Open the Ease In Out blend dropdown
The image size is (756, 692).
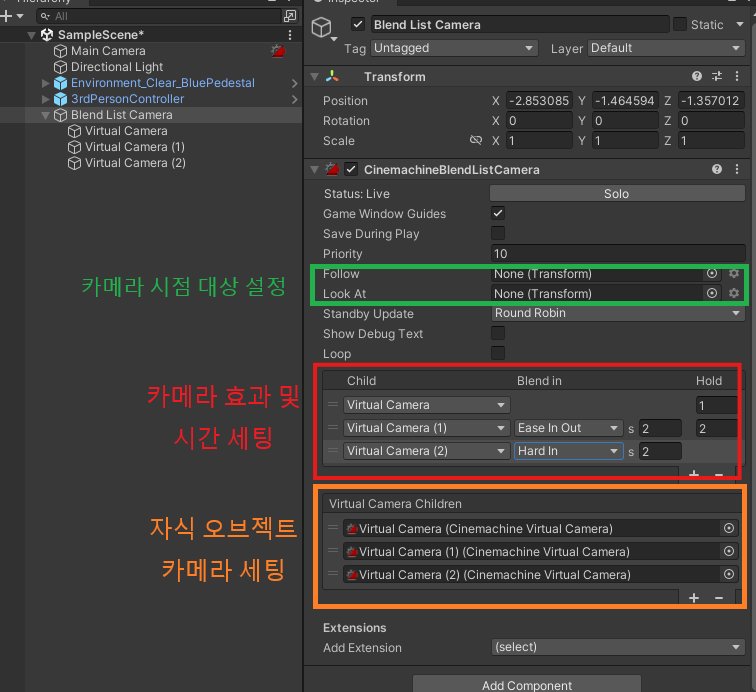(x=568, y=428)
